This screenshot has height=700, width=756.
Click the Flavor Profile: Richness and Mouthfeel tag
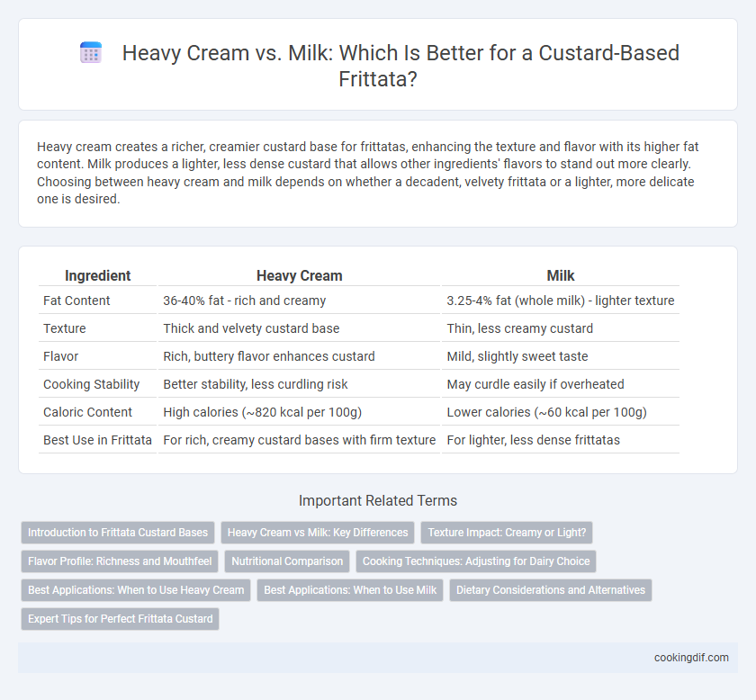pos(120,561)
